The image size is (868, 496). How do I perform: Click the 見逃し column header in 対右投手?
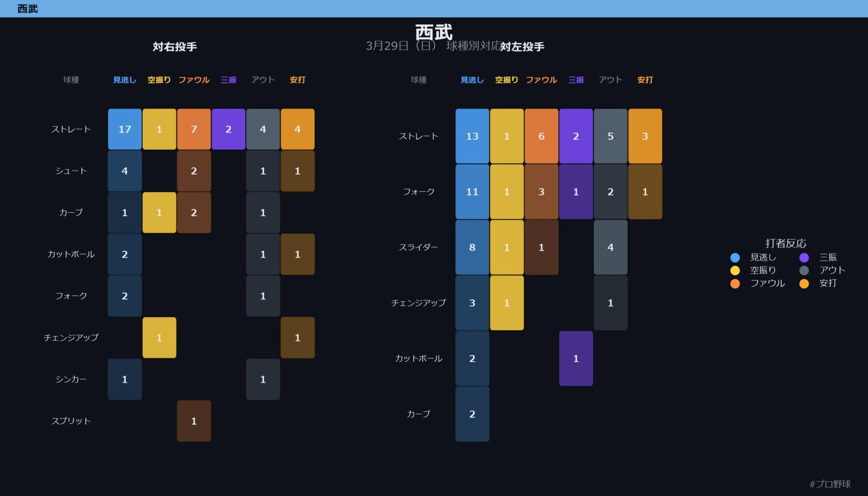tap(125, 80)
